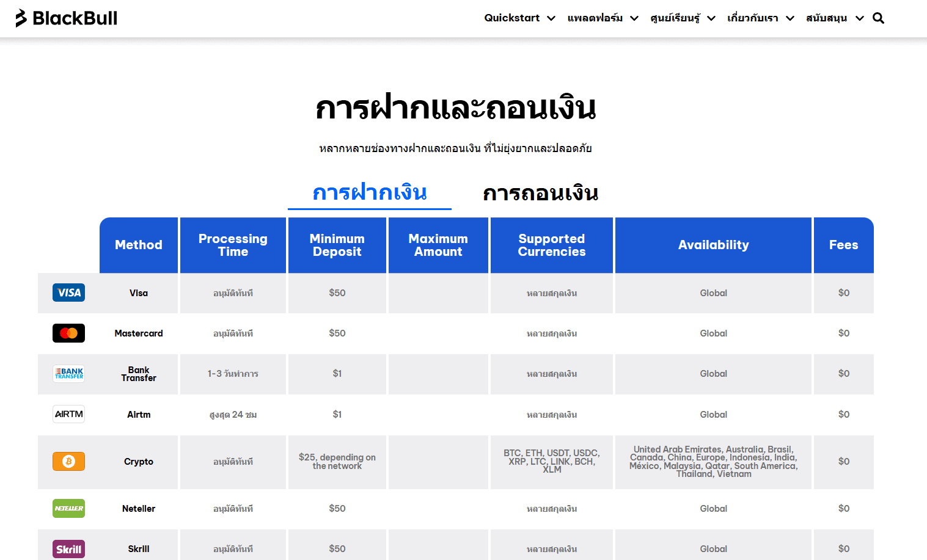927x560 pixels.
Task: Click the Fees column header
Action: coord(843,245)
